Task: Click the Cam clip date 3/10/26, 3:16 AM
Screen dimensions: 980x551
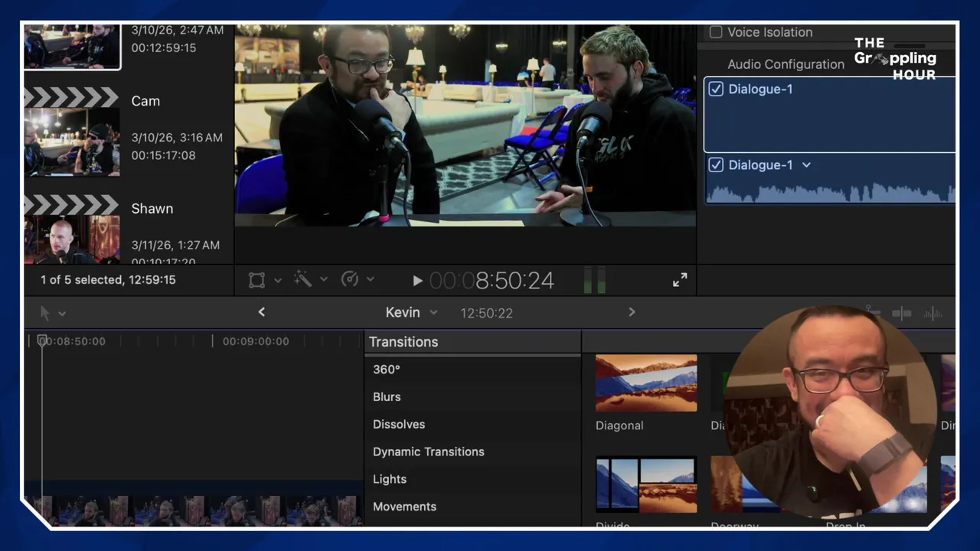Action: (177, 138)
